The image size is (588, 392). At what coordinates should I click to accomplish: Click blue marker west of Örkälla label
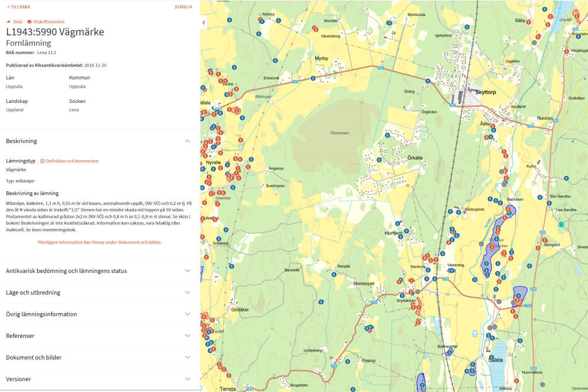(x=379, y=160)
